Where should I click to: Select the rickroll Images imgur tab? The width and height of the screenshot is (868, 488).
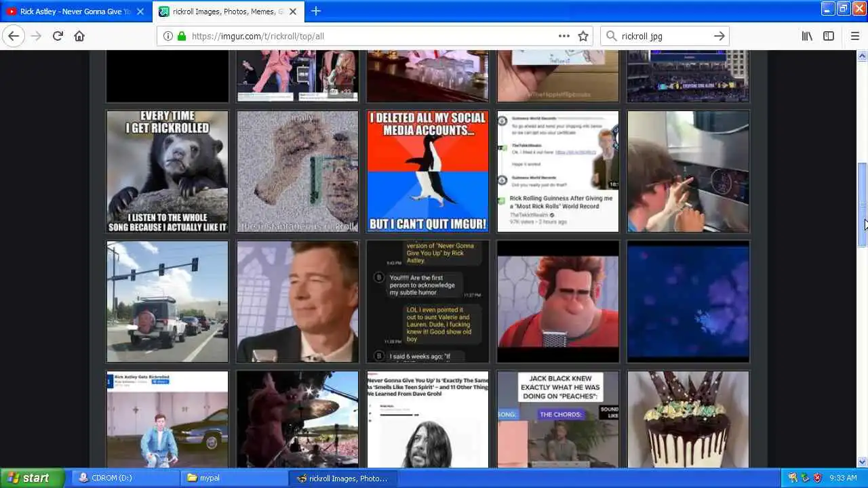click(228, 12)
